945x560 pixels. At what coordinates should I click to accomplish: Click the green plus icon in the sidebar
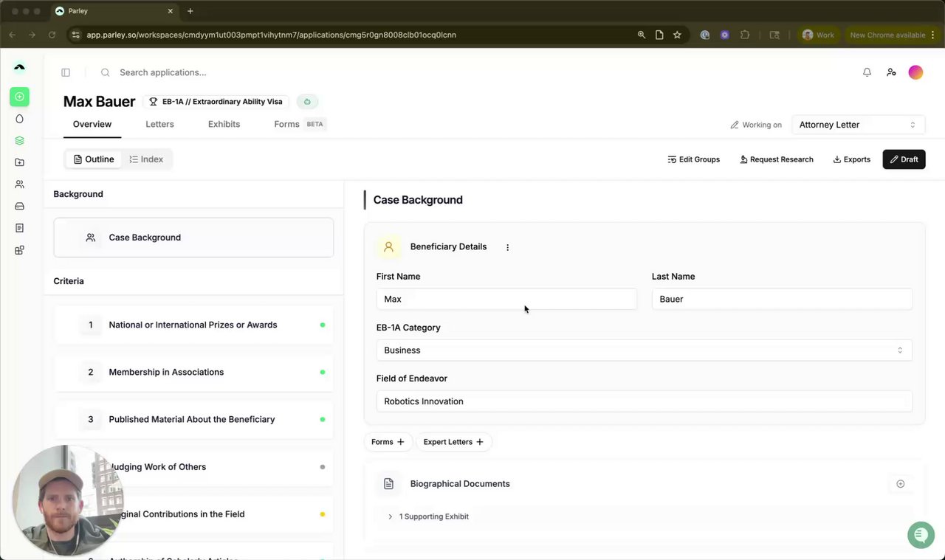pos(19,97)
